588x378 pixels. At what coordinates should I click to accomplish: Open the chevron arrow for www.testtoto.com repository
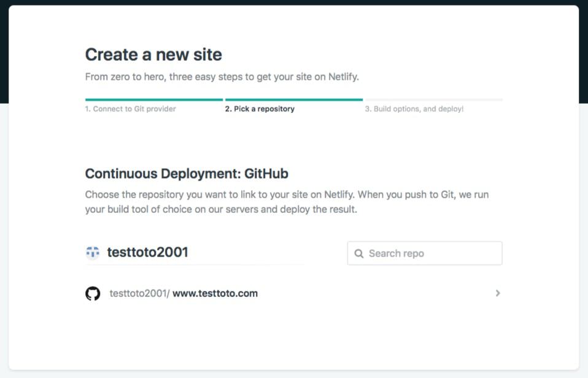498,293
